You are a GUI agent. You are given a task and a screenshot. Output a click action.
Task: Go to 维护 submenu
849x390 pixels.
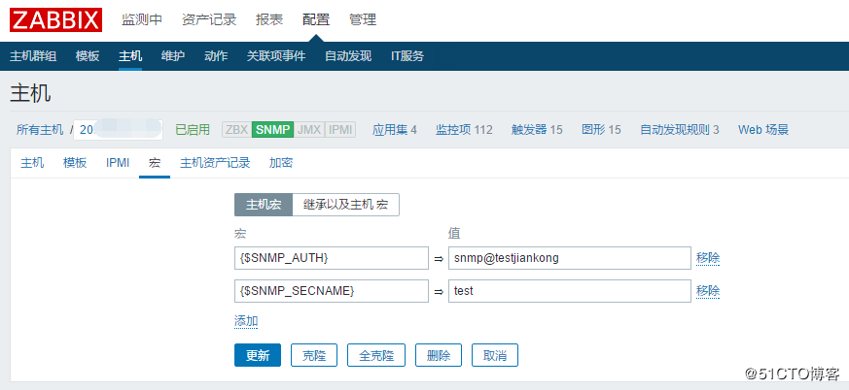[x=173, y=56]
